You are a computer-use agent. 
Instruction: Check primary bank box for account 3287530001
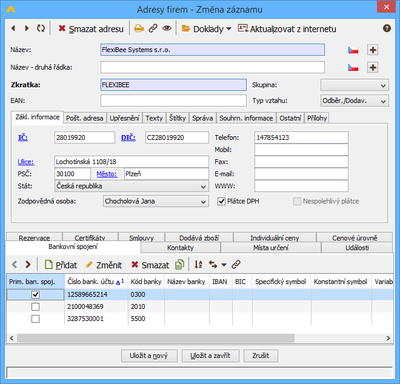click(x=35, y=319)
